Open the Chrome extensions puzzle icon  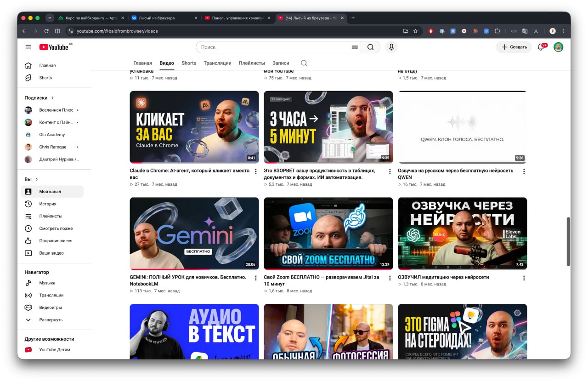tap(497, 31)
